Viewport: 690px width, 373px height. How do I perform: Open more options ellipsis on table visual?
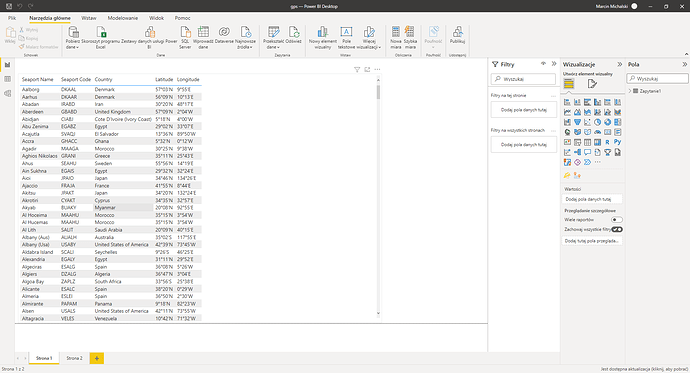tap(377, 69)
